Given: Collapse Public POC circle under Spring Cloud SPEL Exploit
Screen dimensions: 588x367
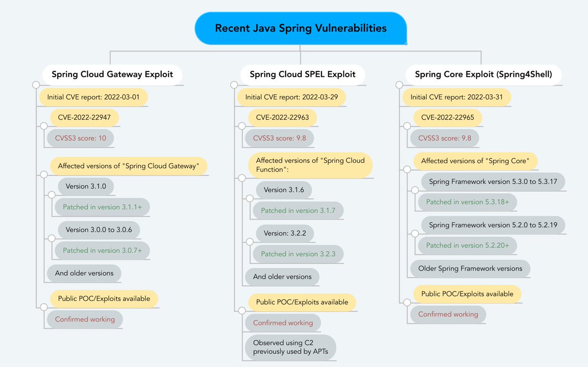Looking at the screenshot, I should coord(242,311).
